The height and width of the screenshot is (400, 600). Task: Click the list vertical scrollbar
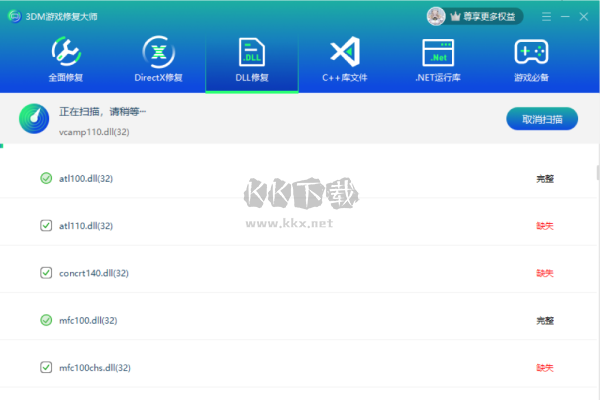coord(598,173)
